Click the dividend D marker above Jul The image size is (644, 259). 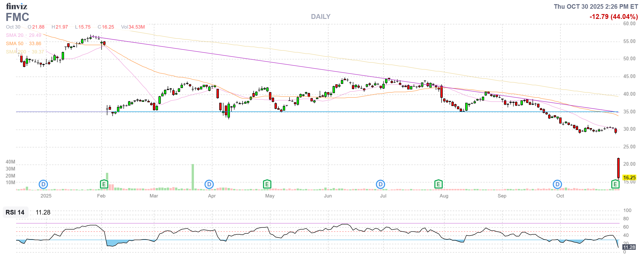click(x=380, y=185)
